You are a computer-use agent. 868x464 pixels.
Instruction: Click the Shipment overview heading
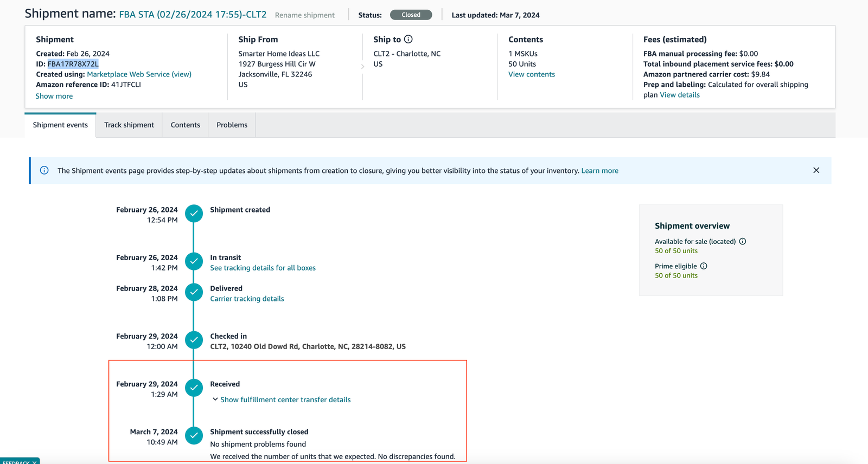(x=692, y=225)
